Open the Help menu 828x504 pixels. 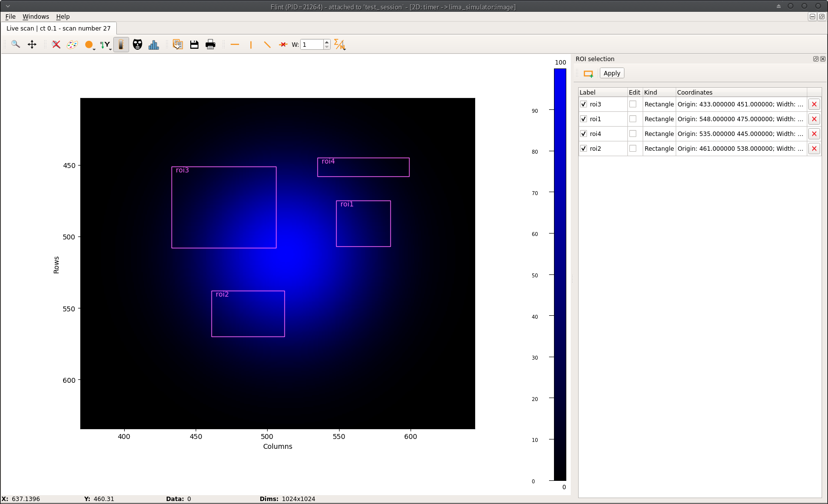point(63,16)
